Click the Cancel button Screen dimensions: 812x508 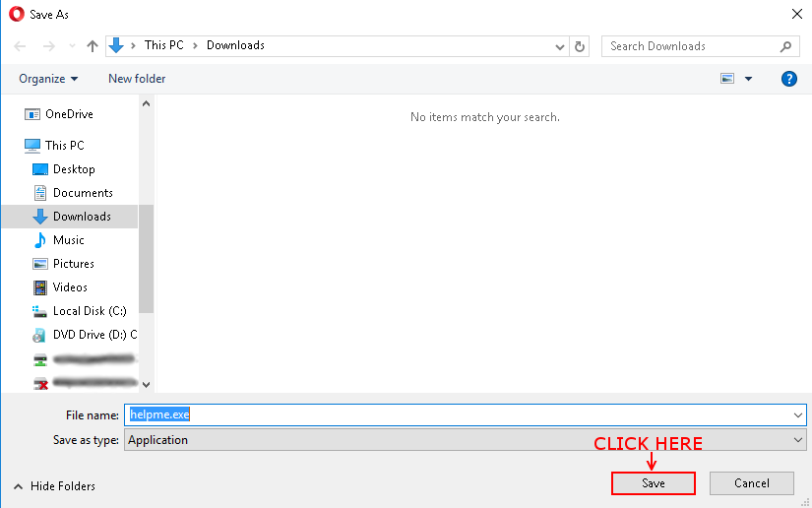point(751,483)
